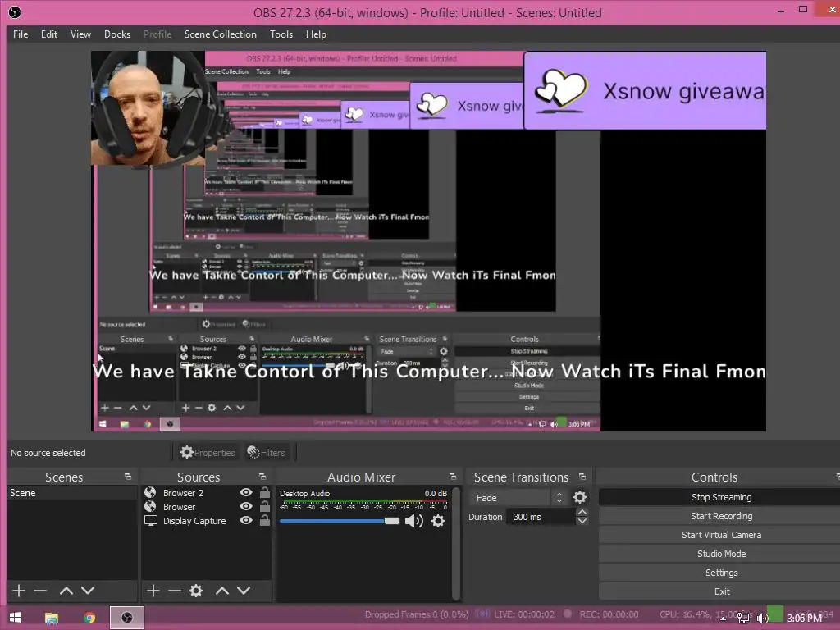Toggle visibility of Browser 2 source
Image resolution: width=840 pixels, height=630 pixels.
[246, 492]
